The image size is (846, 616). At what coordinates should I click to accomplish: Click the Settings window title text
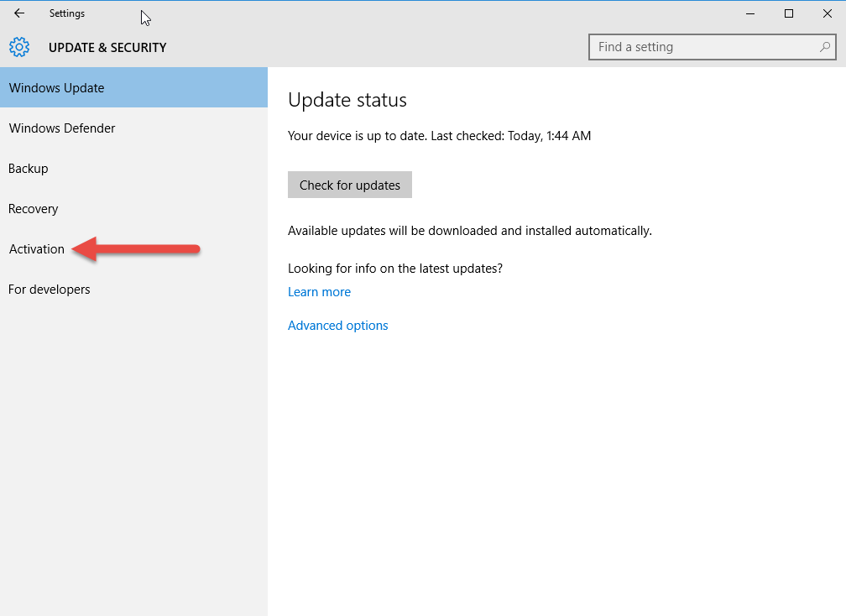(x=67, y=13)
